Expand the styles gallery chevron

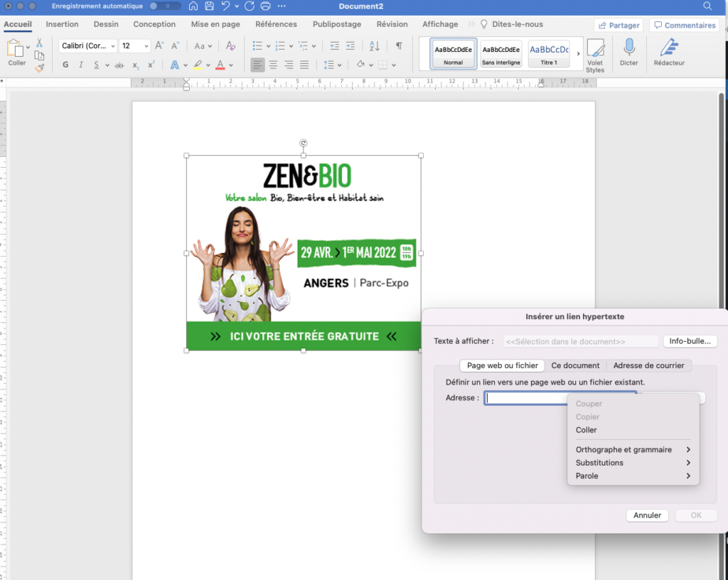(x=578, y=53)
